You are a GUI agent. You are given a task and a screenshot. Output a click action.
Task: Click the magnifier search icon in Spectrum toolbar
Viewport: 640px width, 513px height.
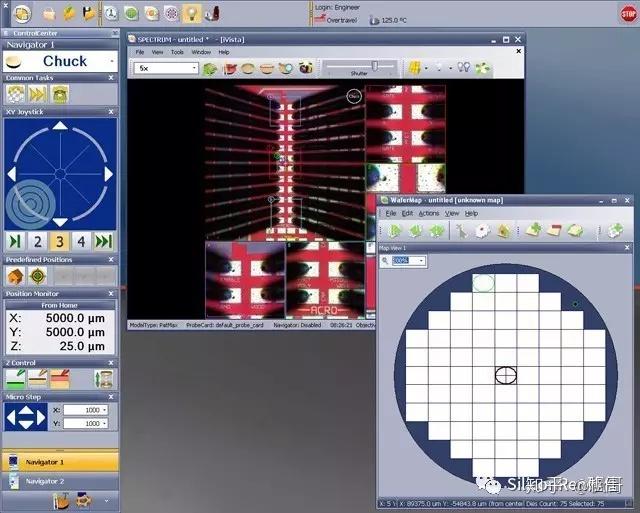[286, 68]
